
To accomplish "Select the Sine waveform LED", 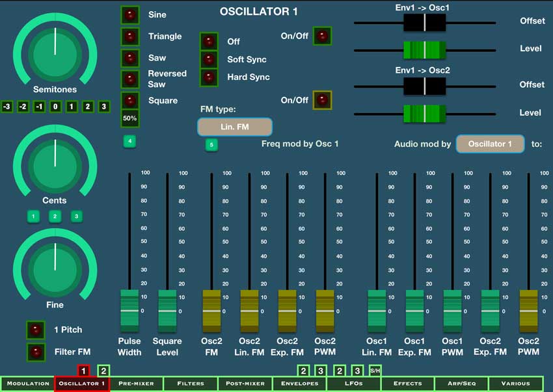I will click(x=131, y=14).
